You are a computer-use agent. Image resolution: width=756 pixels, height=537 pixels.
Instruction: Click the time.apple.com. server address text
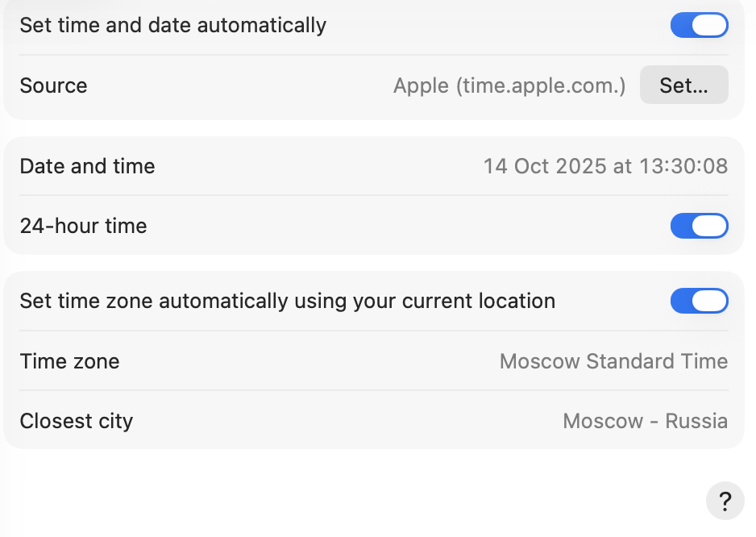(x=541, y=85)
